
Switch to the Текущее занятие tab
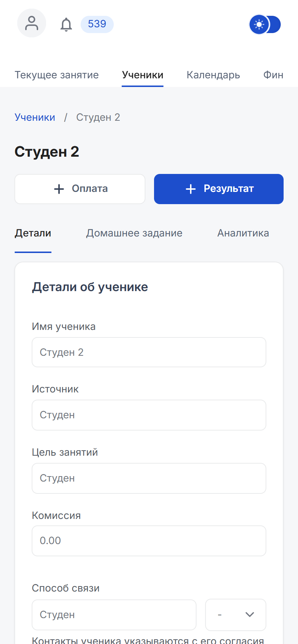pos(57,75)
